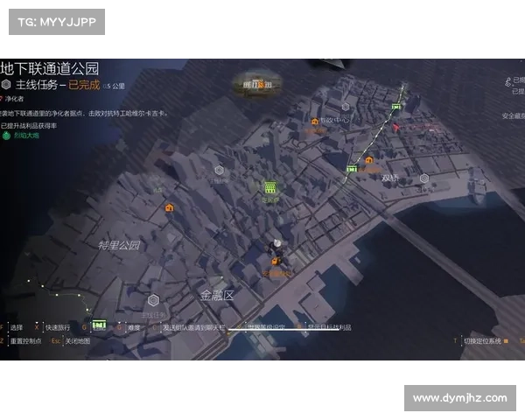Screen dimensions: 525x420
Task: Click the 金融区 district label
Action: pyautogui.click(x=217, y=296)
